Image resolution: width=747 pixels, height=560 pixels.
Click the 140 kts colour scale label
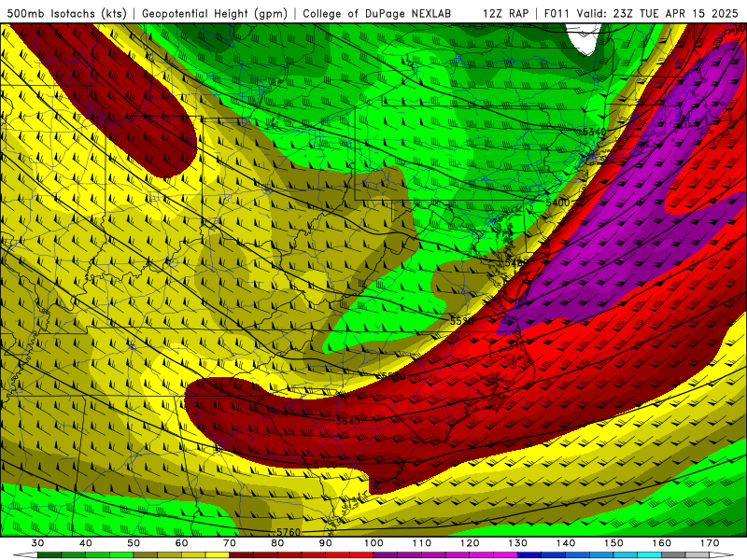tap(566, 543)
